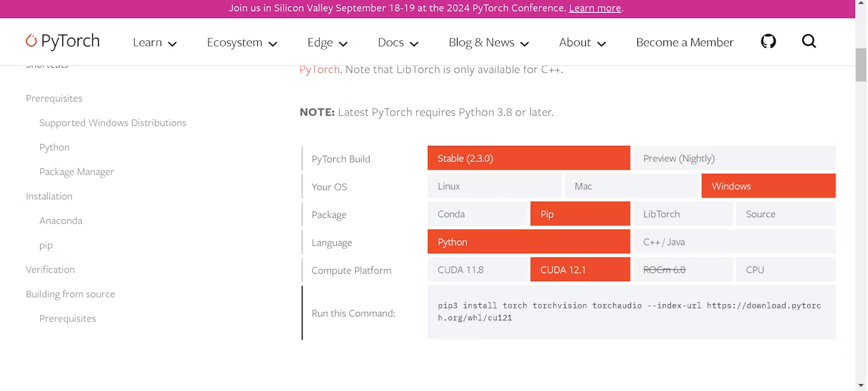Select CPU compute platform

786,270
